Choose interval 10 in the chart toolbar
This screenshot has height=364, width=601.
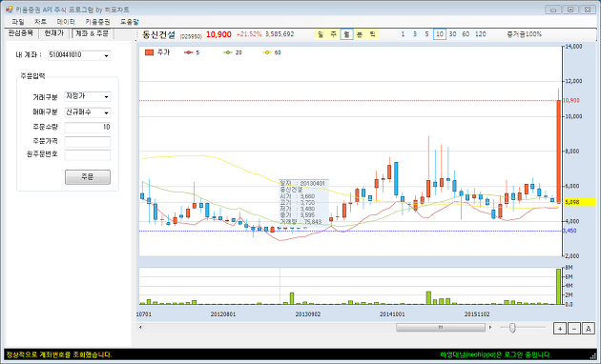440,34
